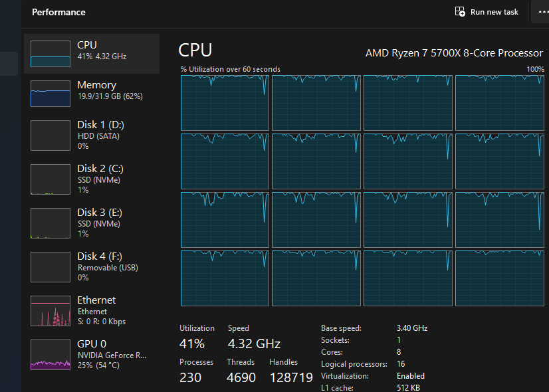The height and width of the screenshot is (392, 549).
Task: Click the Ethernet mini throughput graph thumbnail
Action: point(51,311)
